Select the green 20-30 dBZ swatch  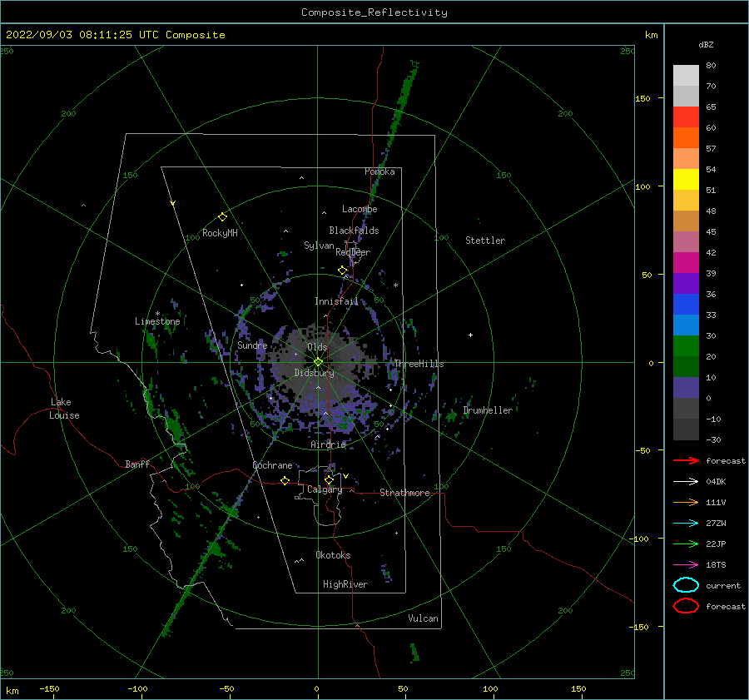(686, 345)
